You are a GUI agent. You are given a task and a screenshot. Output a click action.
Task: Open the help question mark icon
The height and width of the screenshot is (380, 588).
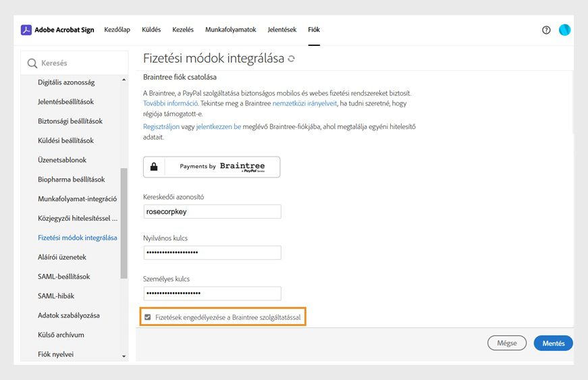pyautogui.click(x=546, y=30)
